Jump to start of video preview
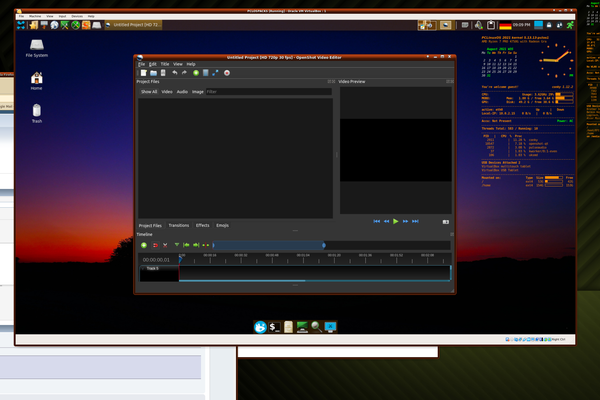 pyautogui.click(x=377, y=221)
